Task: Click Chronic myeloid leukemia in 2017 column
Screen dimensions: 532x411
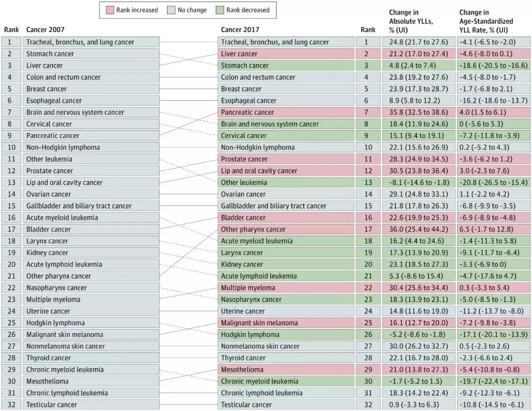Action: pyautogui.click(x=260, y=381)
